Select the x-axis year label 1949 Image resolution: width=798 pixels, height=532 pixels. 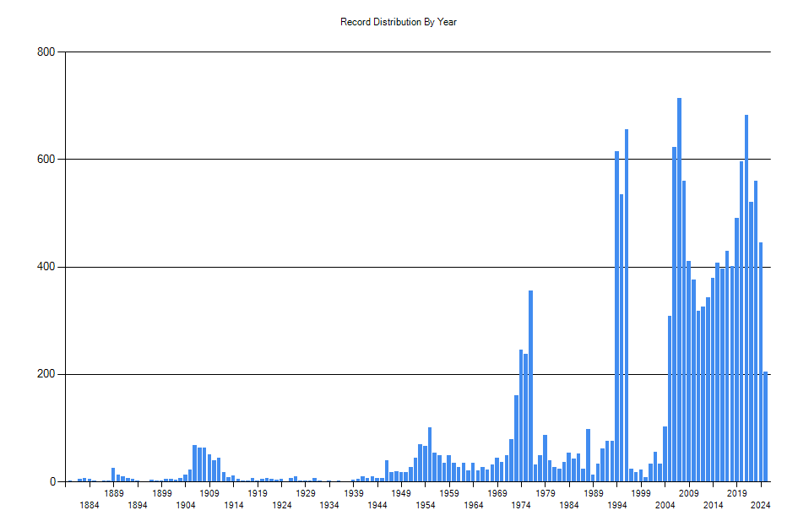(x=401, y=493)
